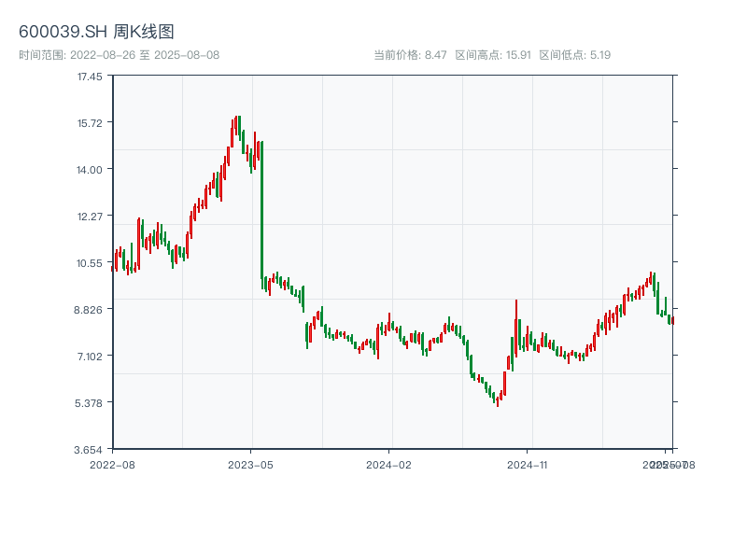747x560 pixels.
Task: Click the 15.72 y-axis price label
Action: coord(90,123)
